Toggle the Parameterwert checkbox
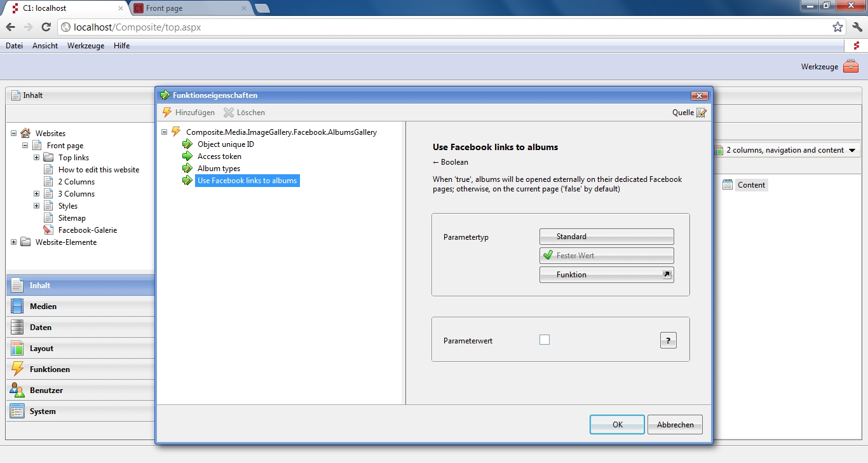Screen dimensions: 868x463 point(545,340)
